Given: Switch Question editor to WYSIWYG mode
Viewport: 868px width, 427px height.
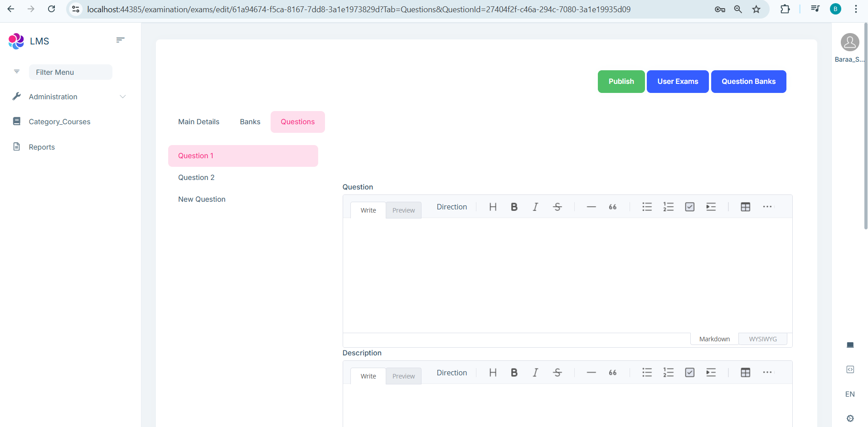Looking at the screenshot, I should tap(762, 339).
